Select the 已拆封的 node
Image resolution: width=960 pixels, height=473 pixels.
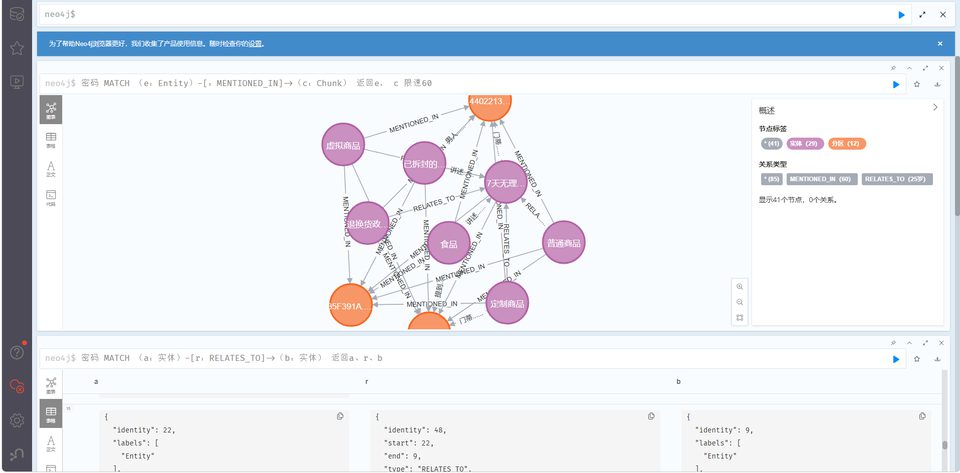click(x=424, y=163)
